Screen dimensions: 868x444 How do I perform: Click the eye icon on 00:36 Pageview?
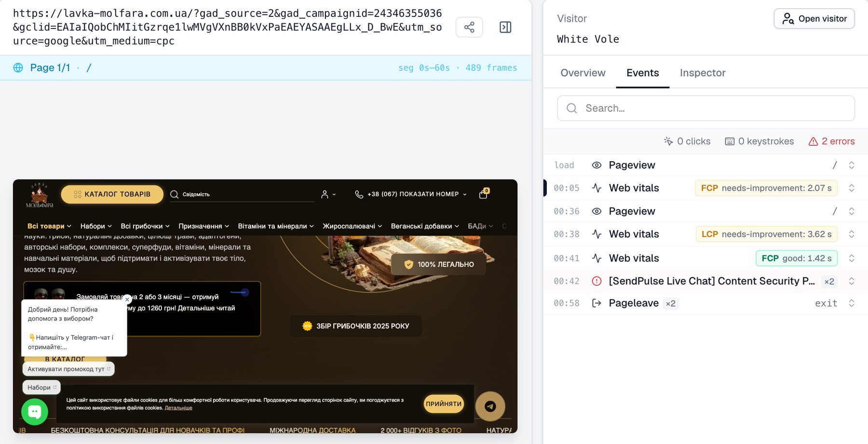click(597, 211)
